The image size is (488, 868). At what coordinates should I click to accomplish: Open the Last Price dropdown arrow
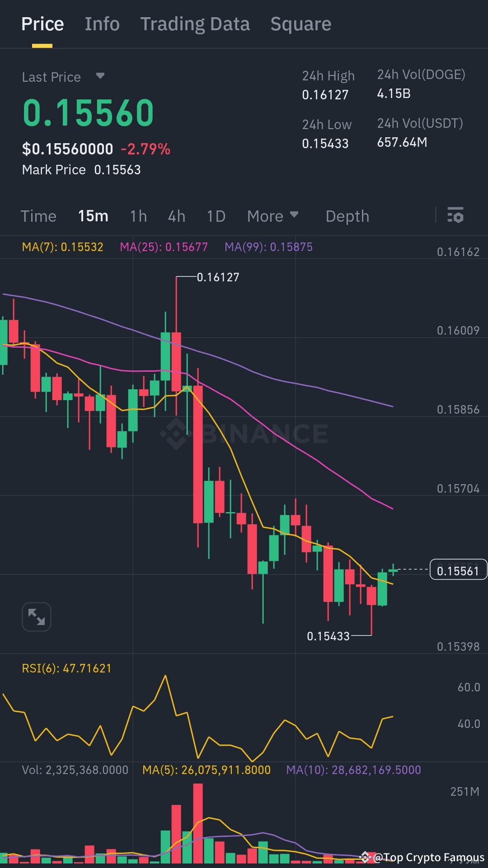tap(100, 76)
